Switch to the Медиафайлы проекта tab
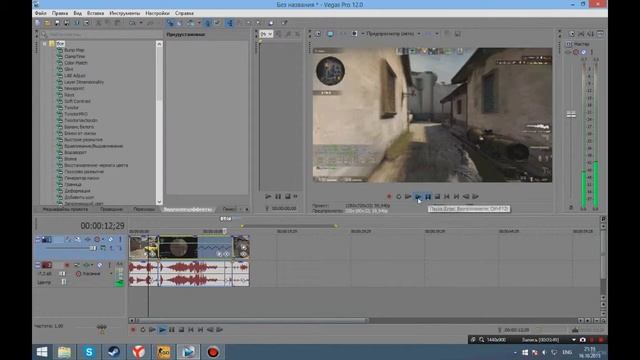This screenshot has width=640, height=360. (x=65, y=209)
